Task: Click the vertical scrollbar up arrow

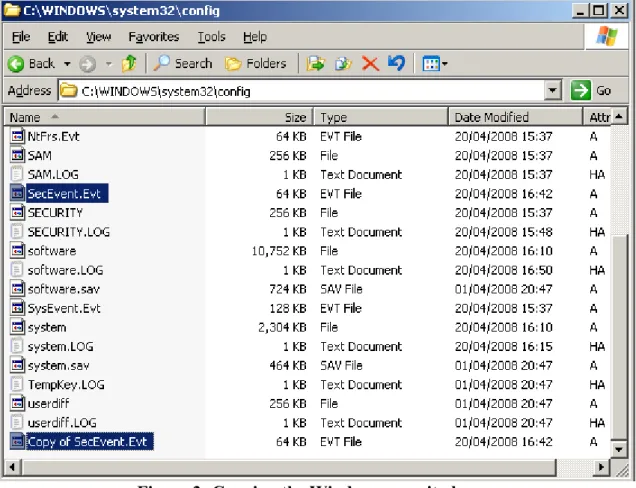Action: (619, 117)
